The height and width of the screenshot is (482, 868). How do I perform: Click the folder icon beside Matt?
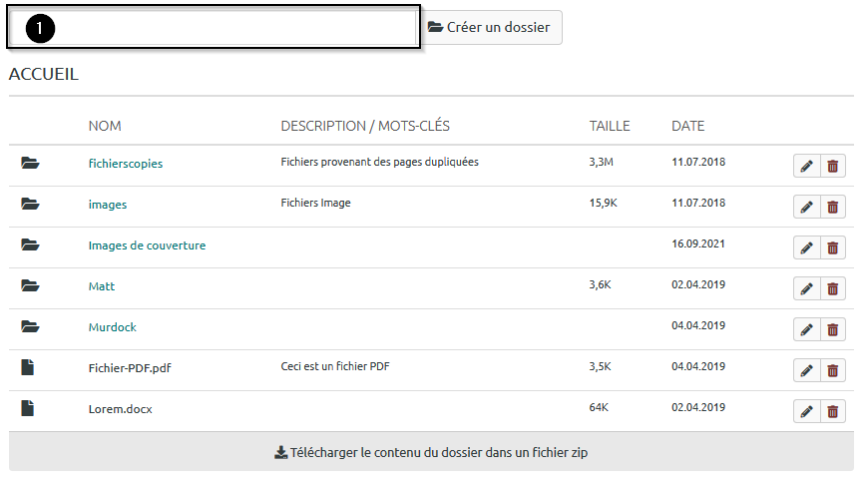tap(29, 285)
